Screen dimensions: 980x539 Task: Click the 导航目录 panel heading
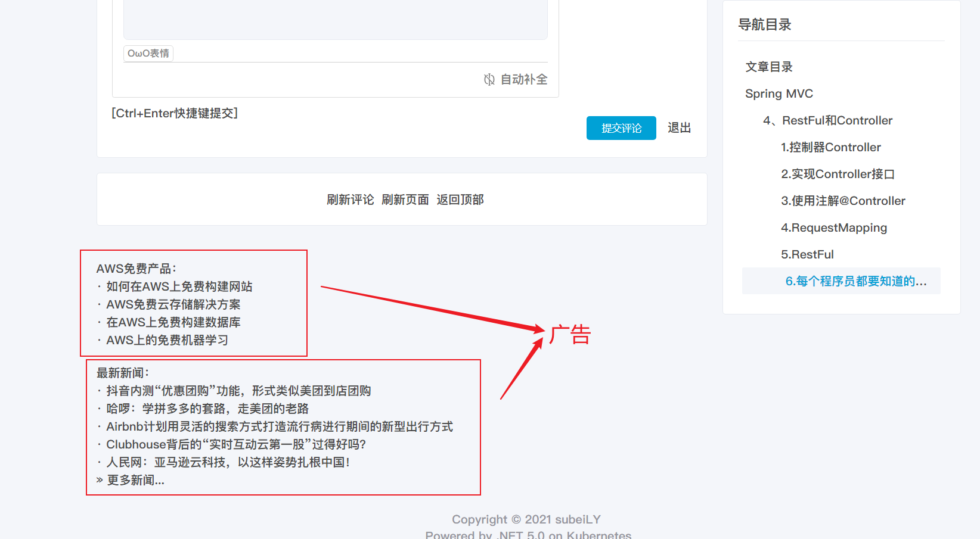point(765,24)
